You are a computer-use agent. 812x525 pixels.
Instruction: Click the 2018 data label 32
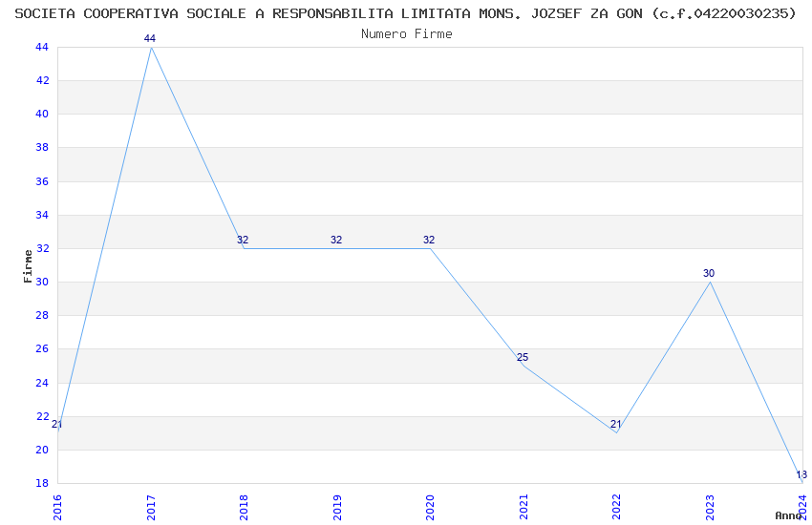click(243, 240)
